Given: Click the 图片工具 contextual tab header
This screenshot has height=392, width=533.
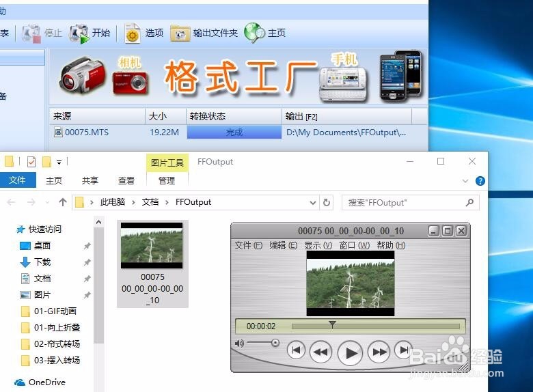Looking at the screenshot, I should click(x=167, y=163).
